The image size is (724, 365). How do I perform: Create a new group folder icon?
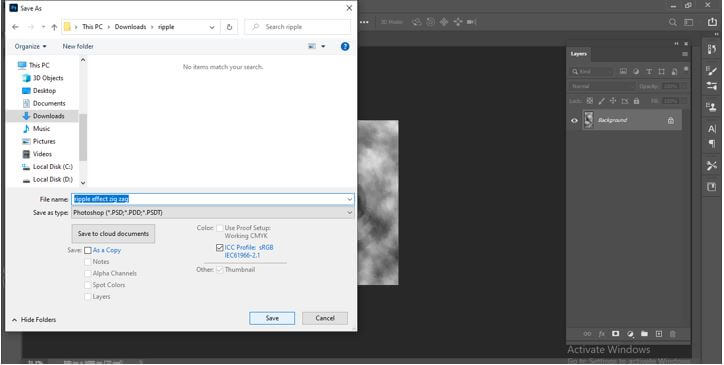click(x=645, y=334)
